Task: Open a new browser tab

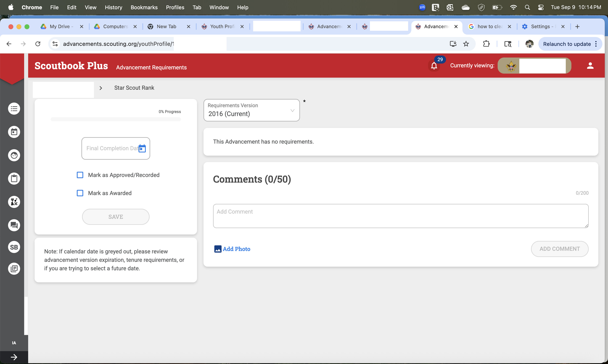Action: click(577, 27)
